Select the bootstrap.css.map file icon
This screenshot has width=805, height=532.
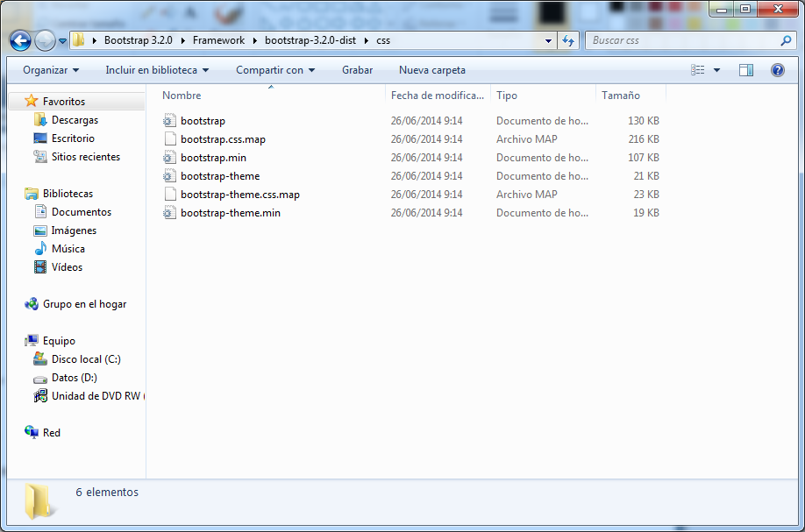169,139
